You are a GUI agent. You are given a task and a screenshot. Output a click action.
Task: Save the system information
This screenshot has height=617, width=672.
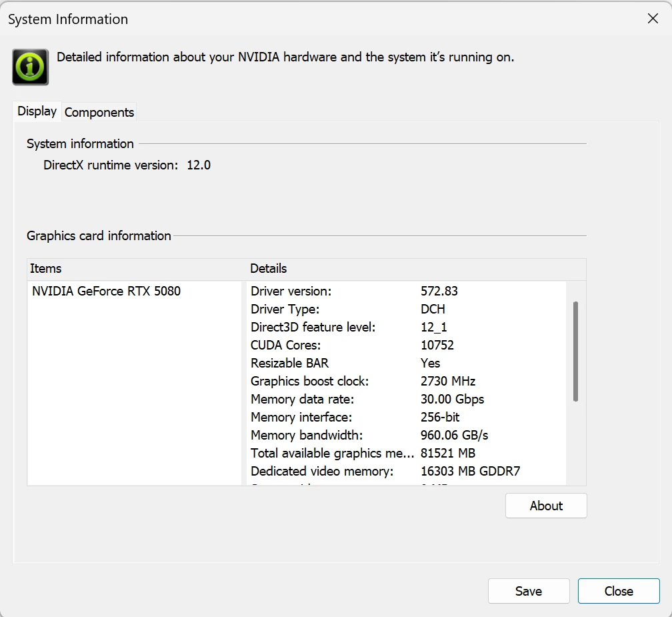[x=529, y=591]
